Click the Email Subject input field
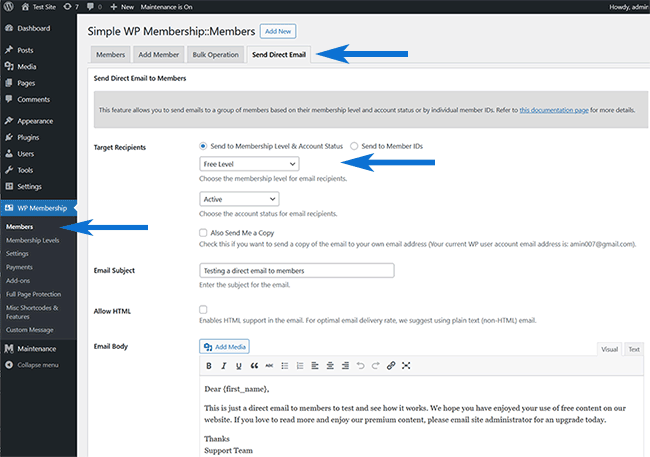This screenshot has width=650, height=457. (296, 271)
